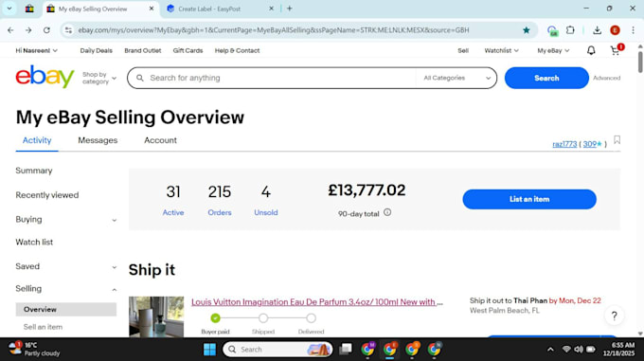Image resolution: width=644 pixels, height=361 pixels.
Task: Open Task View on the taskbar
Action: pos(346,350)
